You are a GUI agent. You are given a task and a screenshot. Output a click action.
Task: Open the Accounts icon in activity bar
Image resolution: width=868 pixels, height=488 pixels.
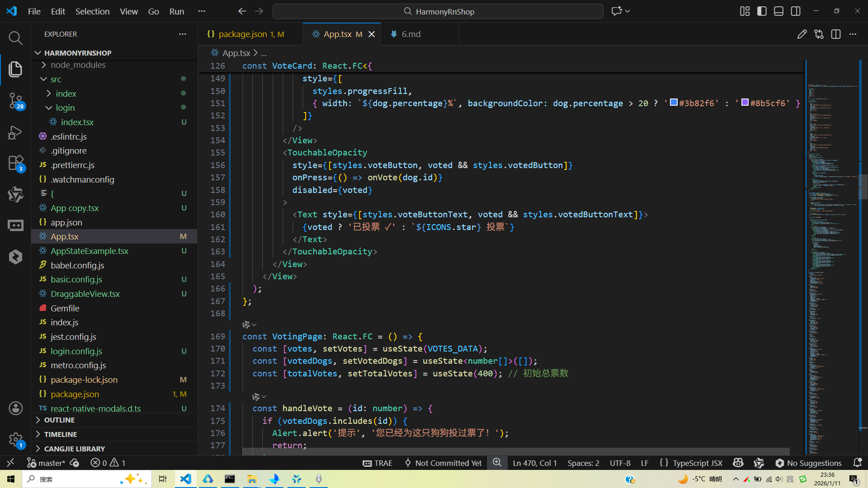click(x=15, y=408)
